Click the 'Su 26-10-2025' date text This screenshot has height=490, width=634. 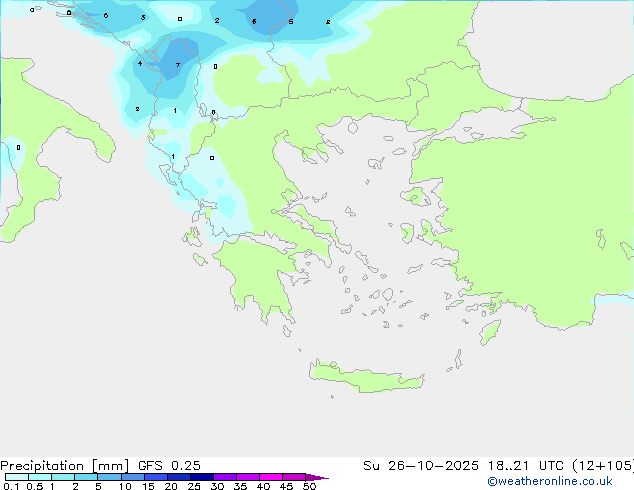point(421,466)
